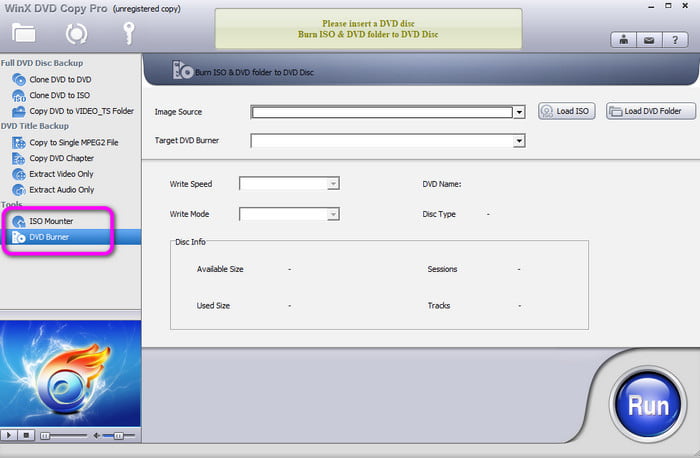Select Clone DVD to ISO label
This screenshot has width=700, height=458.
(x=59, y=95)
